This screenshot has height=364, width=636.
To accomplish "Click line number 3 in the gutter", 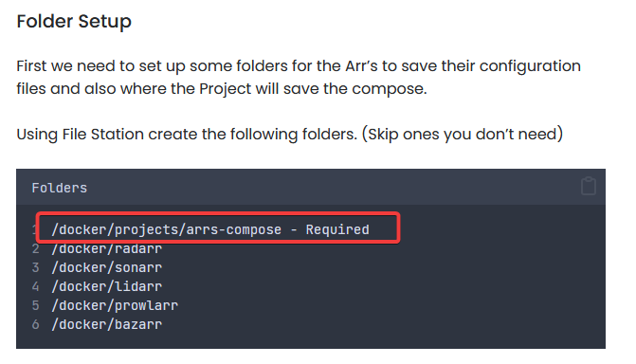I will click(36, 267).
